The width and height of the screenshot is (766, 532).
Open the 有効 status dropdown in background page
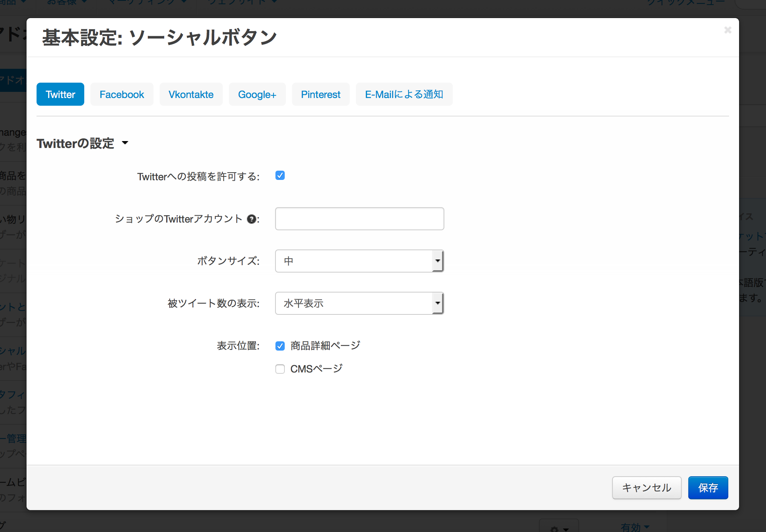635,527
